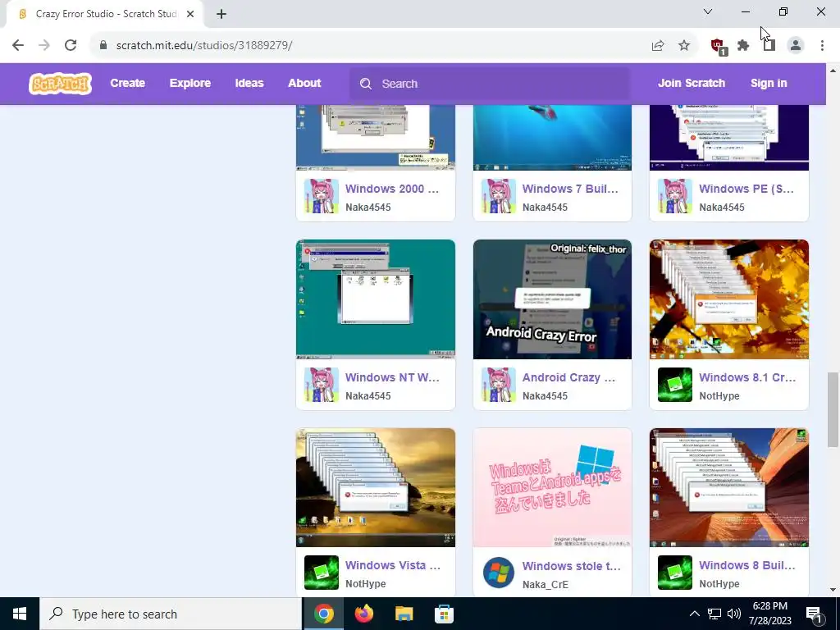Click author NotHype under Windows 8.1 Cr...

point(719,396)
